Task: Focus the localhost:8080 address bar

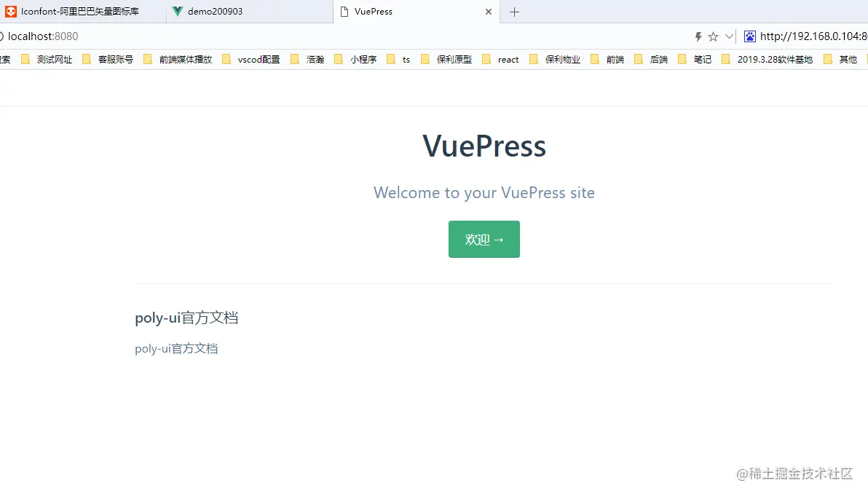Action: tap(343, 36)
